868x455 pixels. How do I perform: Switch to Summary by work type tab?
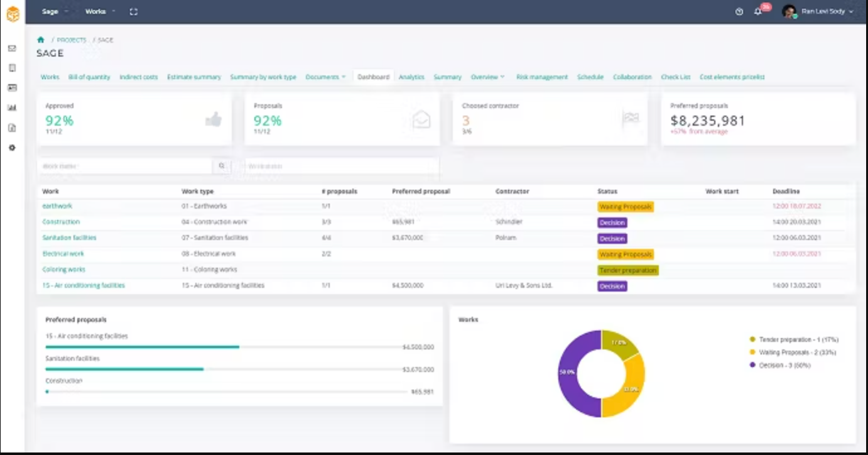click(x=263, y=77)
